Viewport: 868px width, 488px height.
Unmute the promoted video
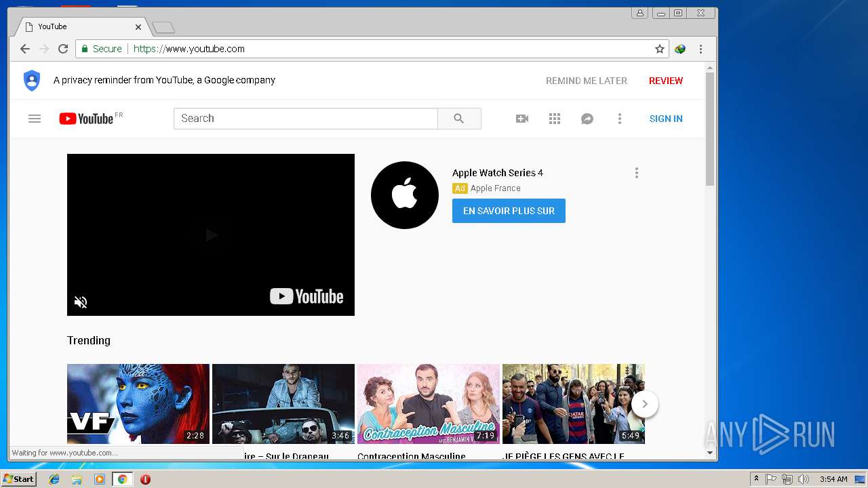point(81,302)
